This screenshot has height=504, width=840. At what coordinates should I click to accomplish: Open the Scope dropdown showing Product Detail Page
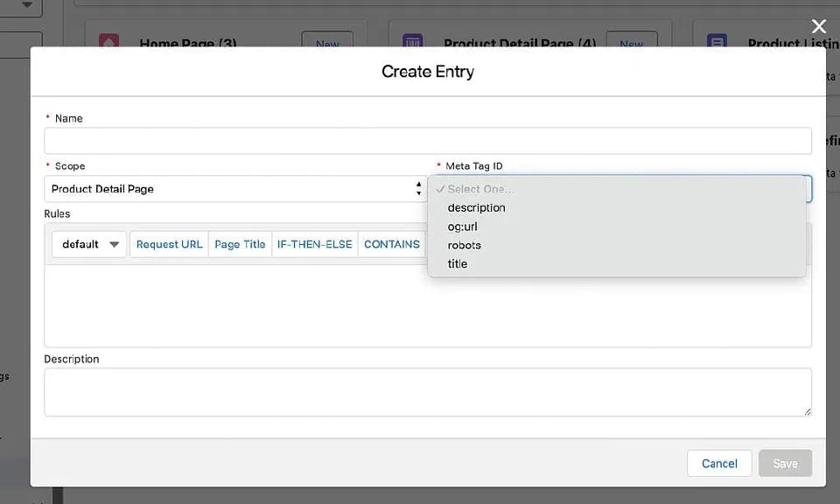coord(235,189)
